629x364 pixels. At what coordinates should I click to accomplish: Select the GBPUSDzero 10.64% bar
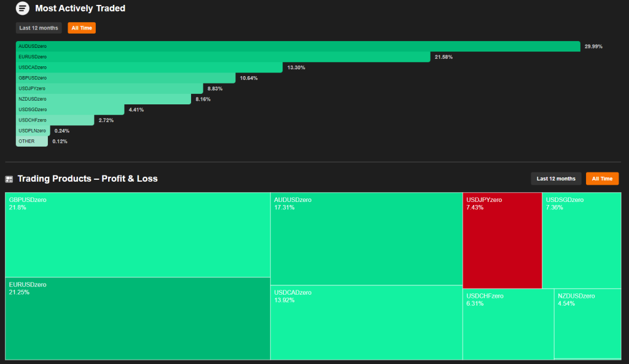coord(125,78)
